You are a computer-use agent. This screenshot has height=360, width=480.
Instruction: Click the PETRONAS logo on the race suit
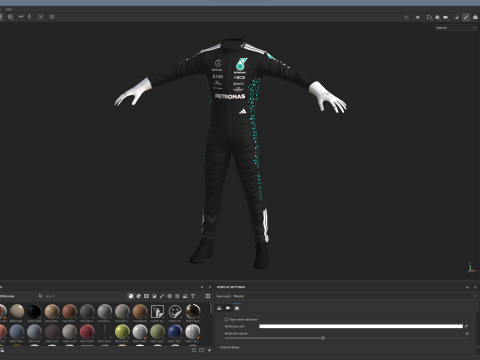[230, 96]
